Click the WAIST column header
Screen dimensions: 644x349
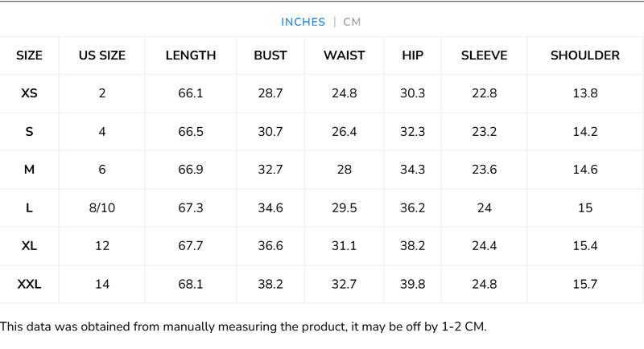pos(344,55)
